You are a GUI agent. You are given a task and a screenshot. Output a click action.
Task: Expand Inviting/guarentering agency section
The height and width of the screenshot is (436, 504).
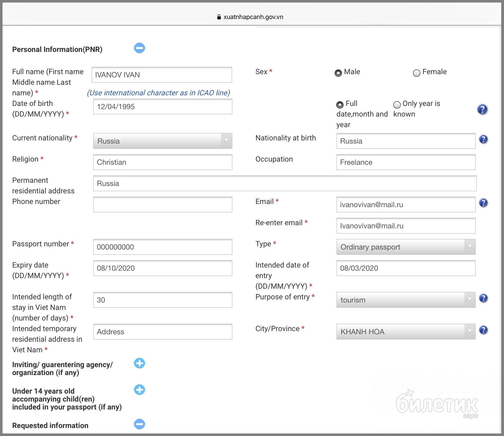139,363
